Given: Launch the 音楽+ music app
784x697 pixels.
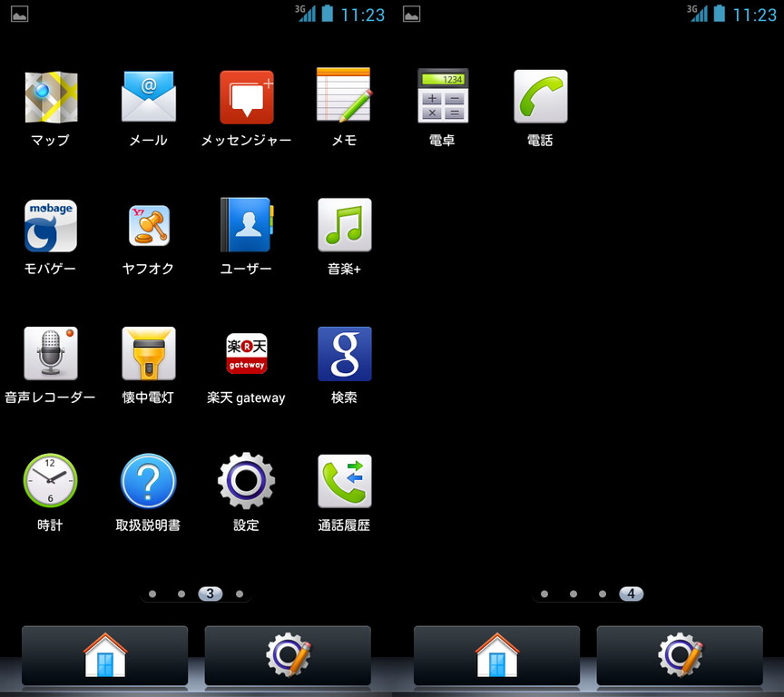Looking at the screenshot, I should coord(345,225).
